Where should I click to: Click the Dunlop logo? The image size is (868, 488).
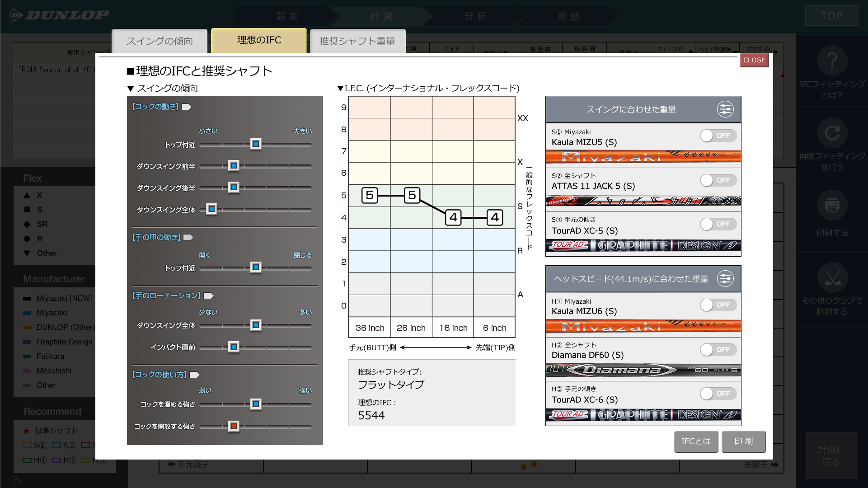pyautogui.click(x=60, y=15)
